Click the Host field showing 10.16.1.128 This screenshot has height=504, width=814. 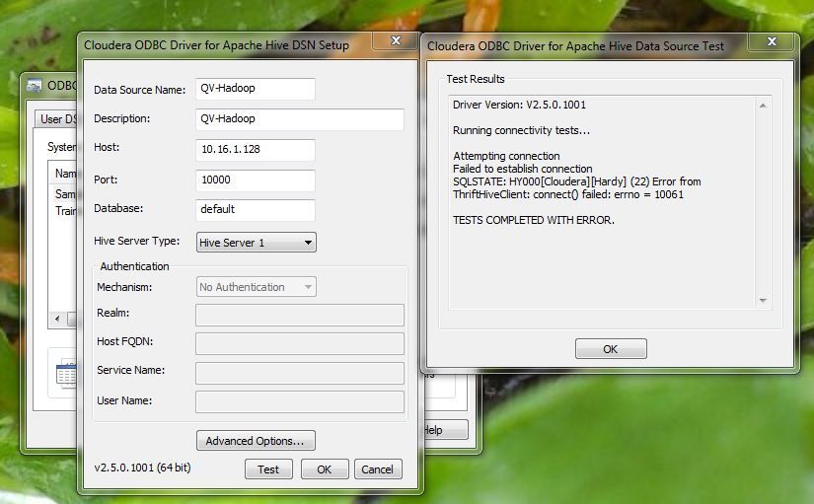coord(255,150)
